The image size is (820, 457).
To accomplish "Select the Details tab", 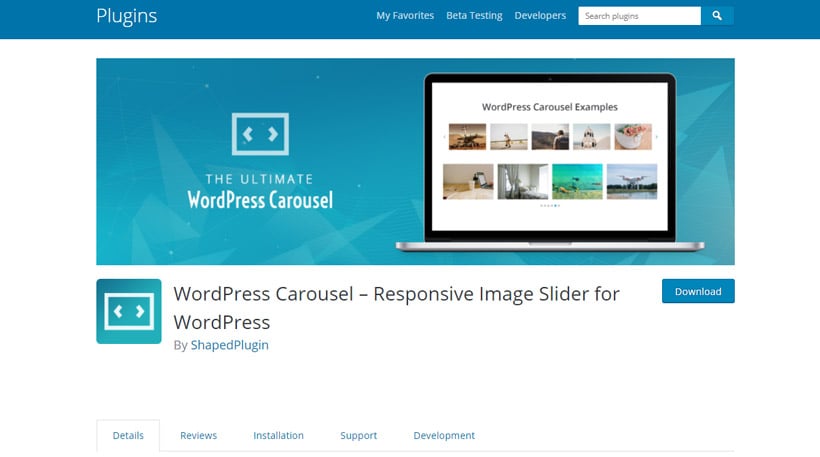I will [128, 436].
